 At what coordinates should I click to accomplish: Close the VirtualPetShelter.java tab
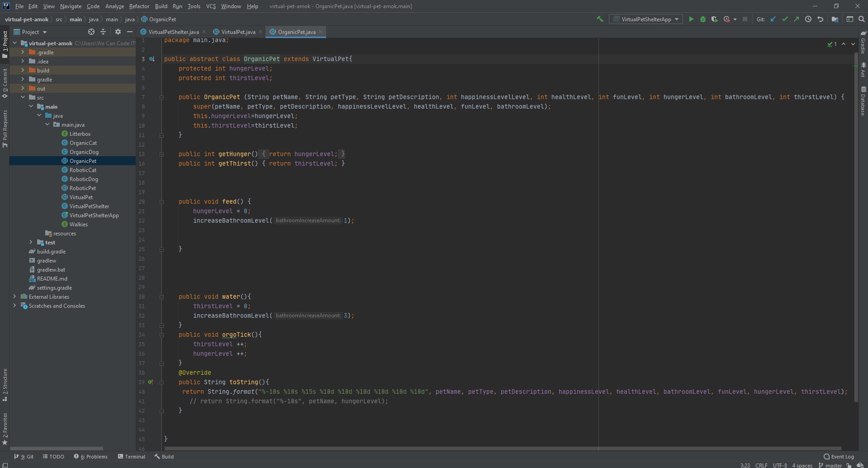tap(204, 32)
